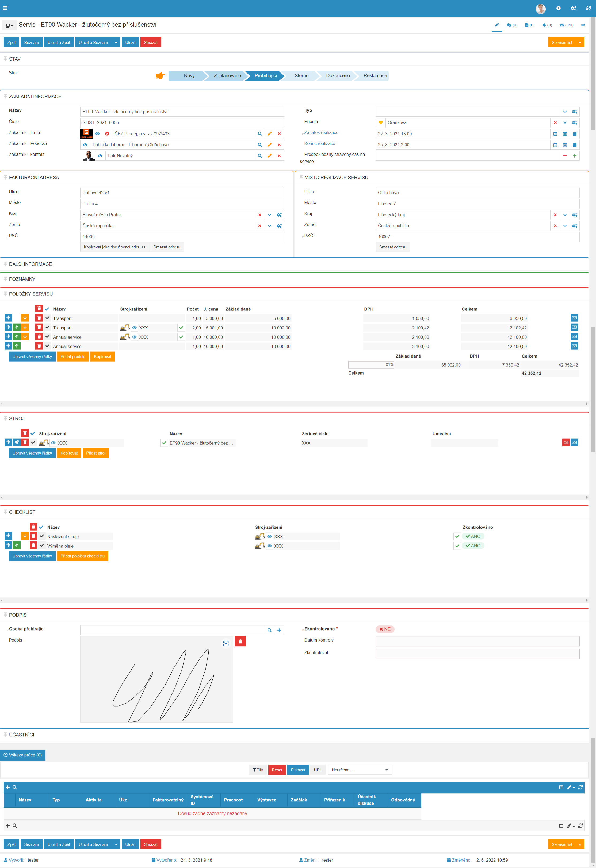Expand the Uložit a Seznam dropdown arrow
This screenshot has height=868, width=596.
116,43
